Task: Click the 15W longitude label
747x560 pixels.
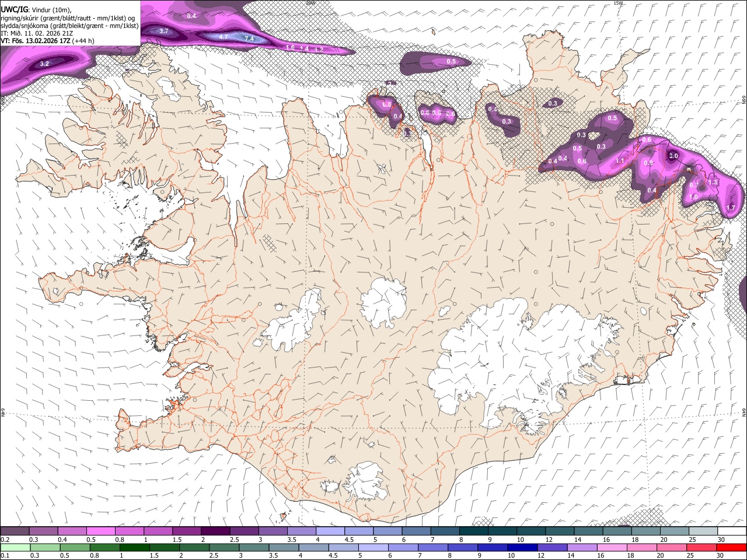Action: [x=619, y=3]
